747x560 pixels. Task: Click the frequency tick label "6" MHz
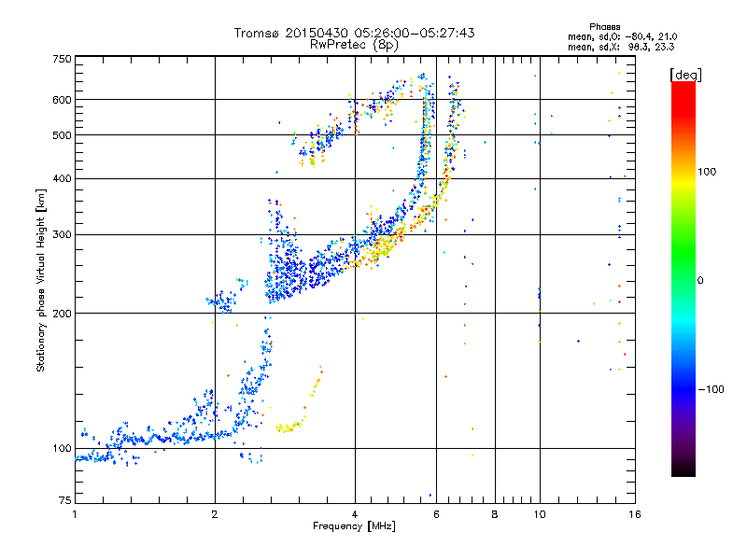(436, 514)
